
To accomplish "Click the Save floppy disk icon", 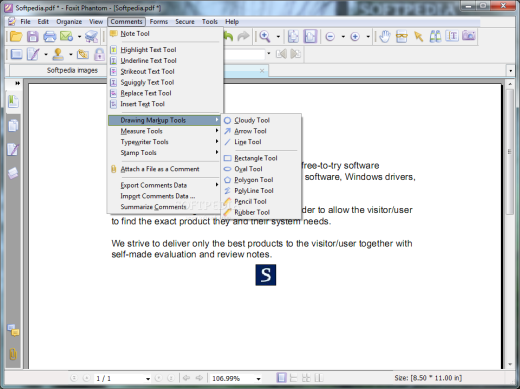I will (x=33, y=36).
